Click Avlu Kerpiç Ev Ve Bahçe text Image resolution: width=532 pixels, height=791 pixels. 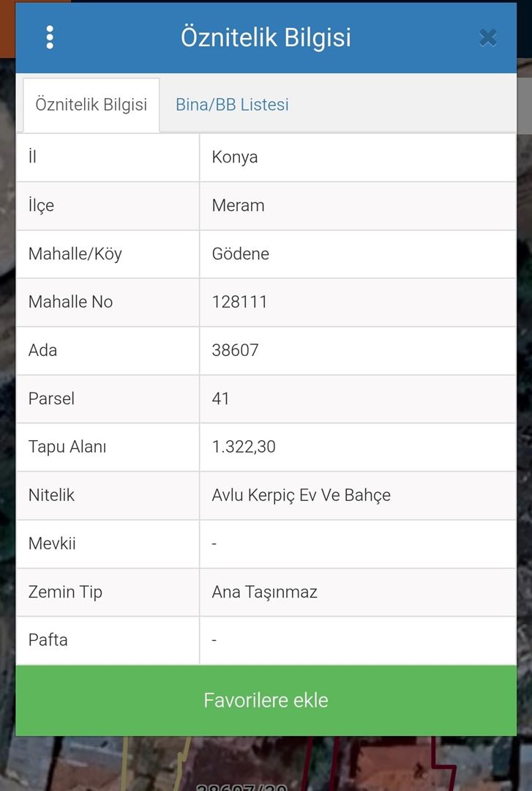coord(301,495)
